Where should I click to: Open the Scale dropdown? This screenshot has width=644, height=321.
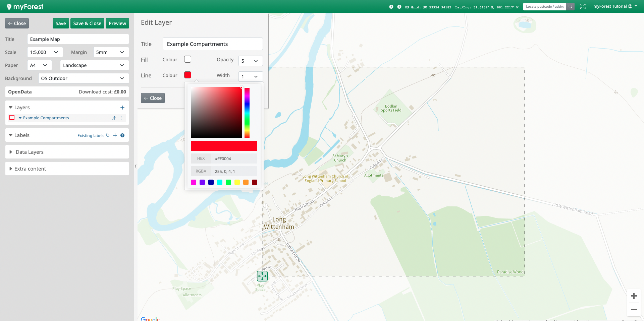(x=45, y=52)
